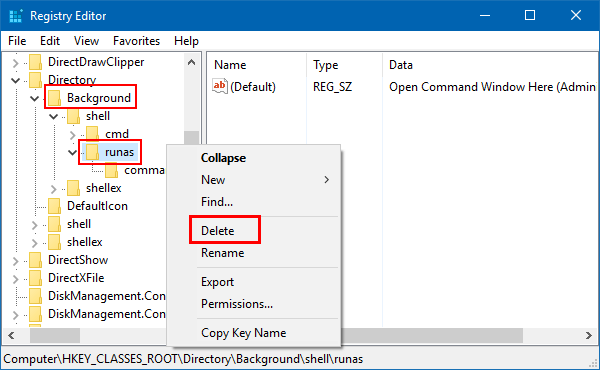Collapse the runas key with its arrow
The image size is (600, 370).
(72, 152)
